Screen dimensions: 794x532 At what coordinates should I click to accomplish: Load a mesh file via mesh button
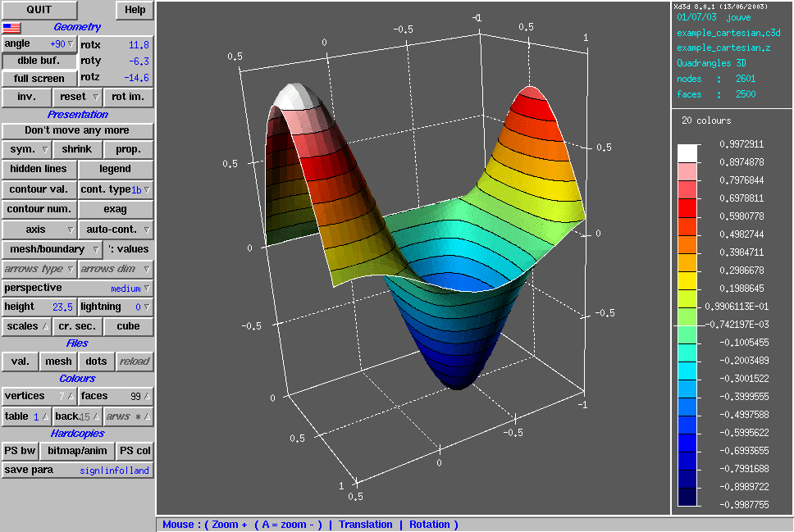click(x=58, y=361)
